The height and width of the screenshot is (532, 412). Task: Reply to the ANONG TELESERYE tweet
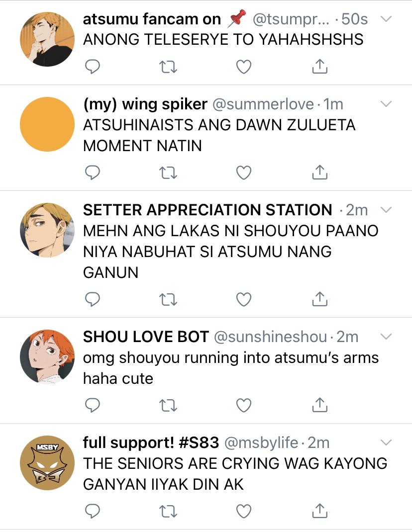92,67
